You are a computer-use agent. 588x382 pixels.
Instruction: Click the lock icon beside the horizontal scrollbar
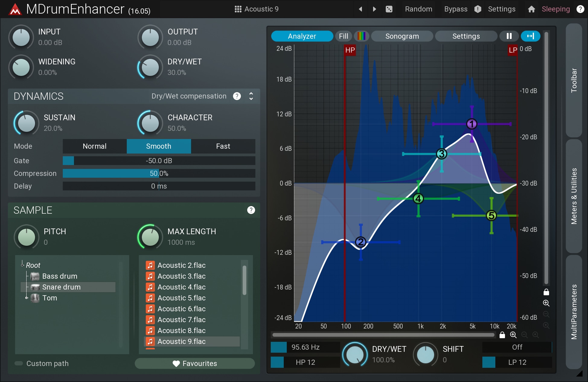502,335
